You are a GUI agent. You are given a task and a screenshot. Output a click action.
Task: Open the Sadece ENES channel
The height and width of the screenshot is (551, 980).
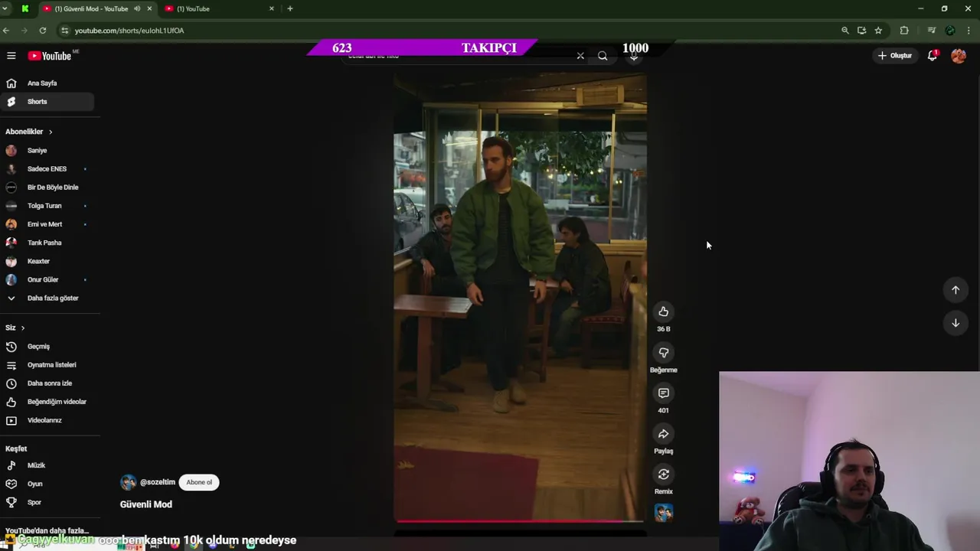(x=47, y=169)
